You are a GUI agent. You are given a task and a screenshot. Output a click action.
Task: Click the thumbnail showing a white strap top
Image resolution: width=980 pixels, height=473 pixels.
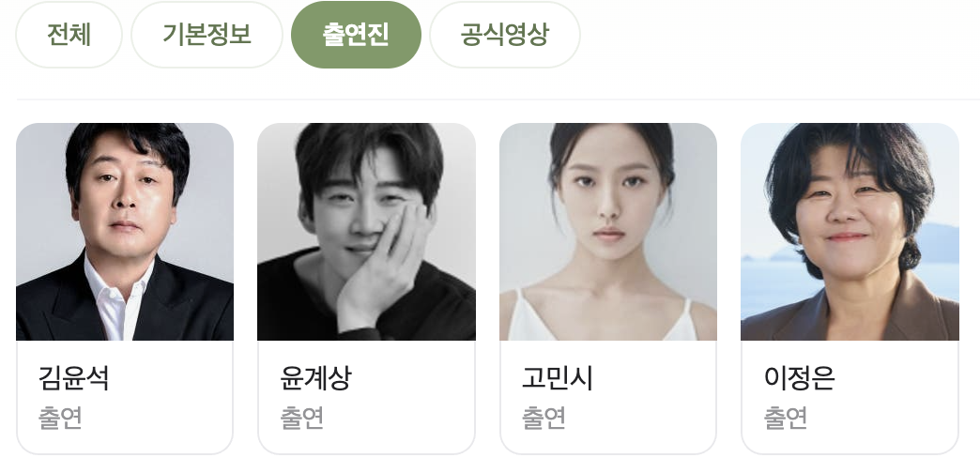click(608, 232)
